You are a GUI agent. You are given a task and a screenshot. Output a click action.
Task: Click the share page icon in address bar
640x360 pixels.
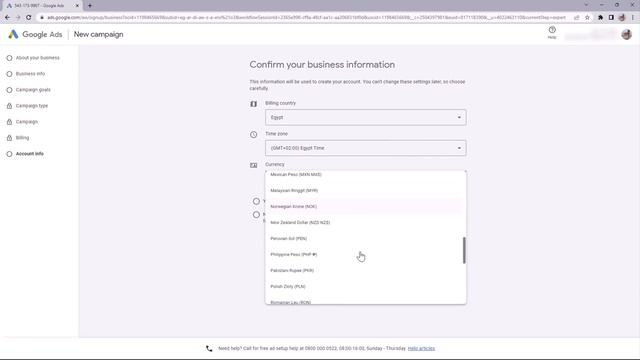[576, 18]
